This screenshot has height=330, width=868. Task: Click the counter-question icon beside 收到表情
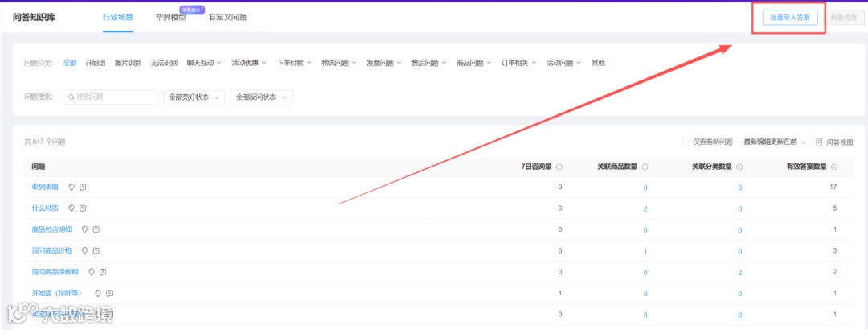coord(83,187)
